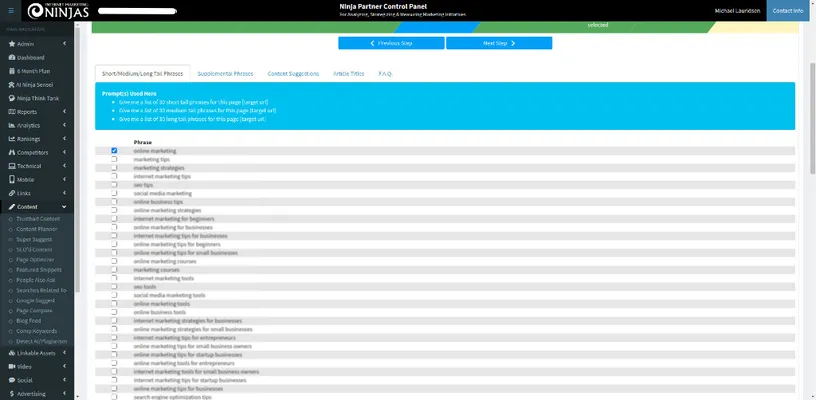The height and width of the screenshot is (400, 816).
Task: Click the Next Step button
Action: (x=499, y=44)
